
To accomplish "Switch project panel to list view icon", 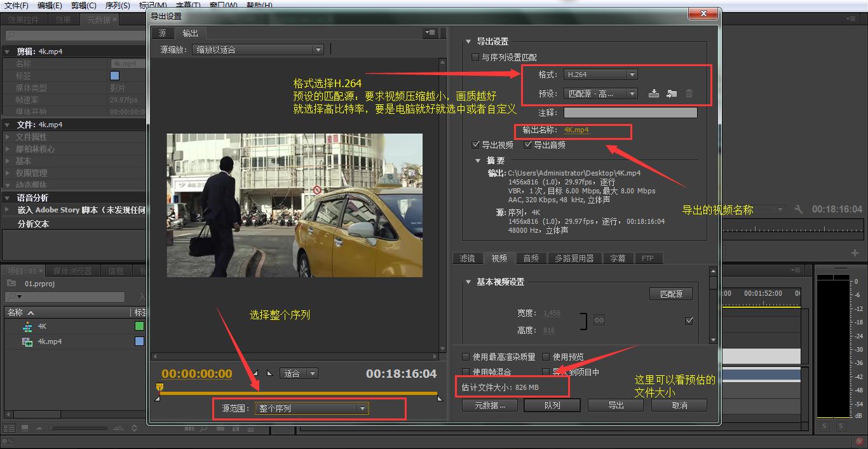I will click(x=9, y=429).
